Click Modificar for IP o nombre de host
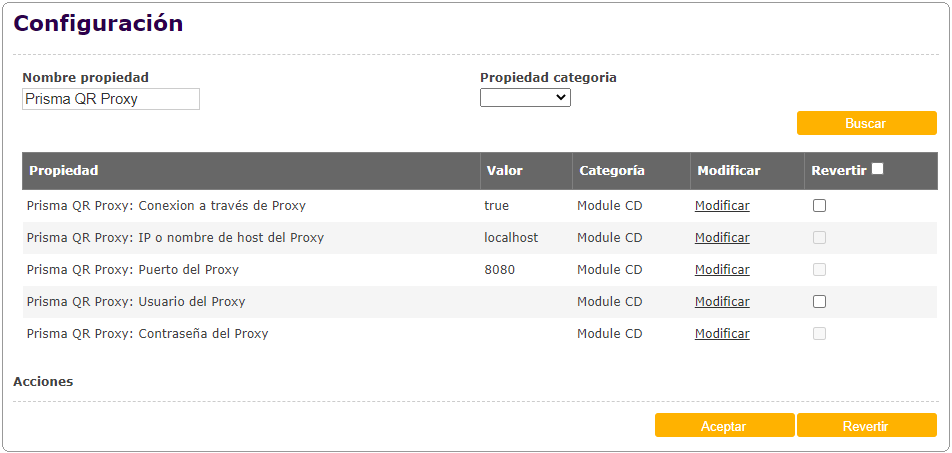 click(722, 238)
